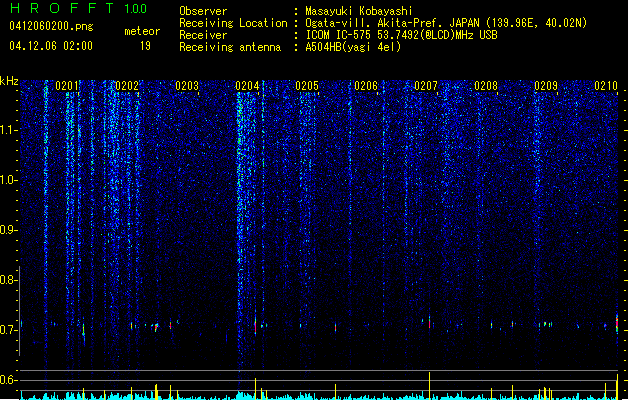Click the 0.7 frequency axis label
This screenshot has width=629, height=400.
click(x=8, y=330)
